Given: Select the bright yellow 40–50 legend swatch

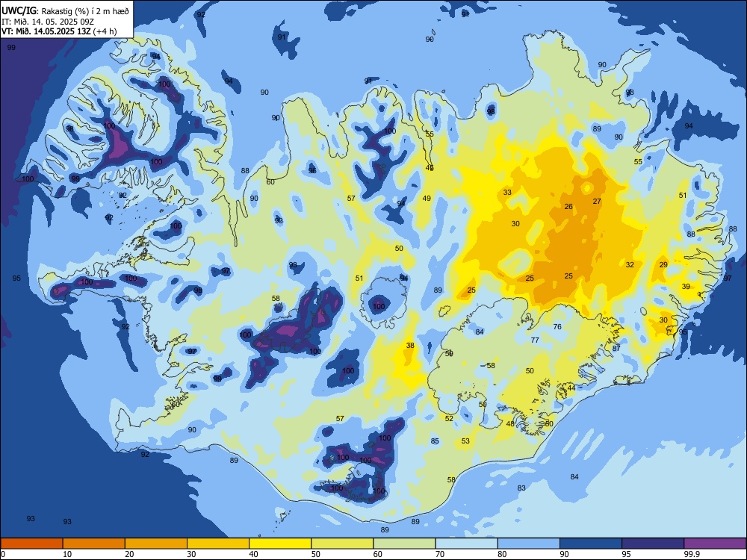Looking at the screenshot, I should tap(280, 544).
